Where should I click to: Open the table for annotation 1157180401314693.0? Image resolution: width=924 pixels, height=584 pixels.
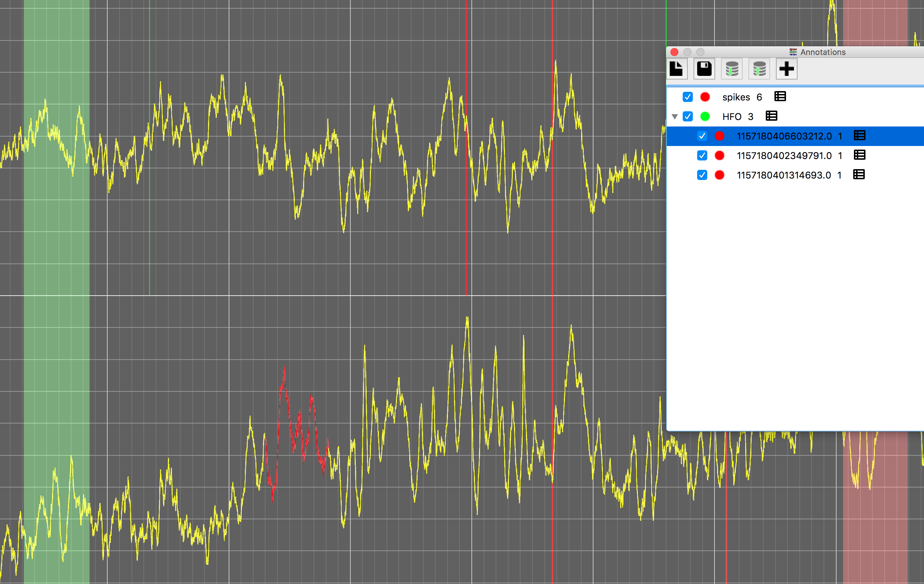(x=859, y=175)
